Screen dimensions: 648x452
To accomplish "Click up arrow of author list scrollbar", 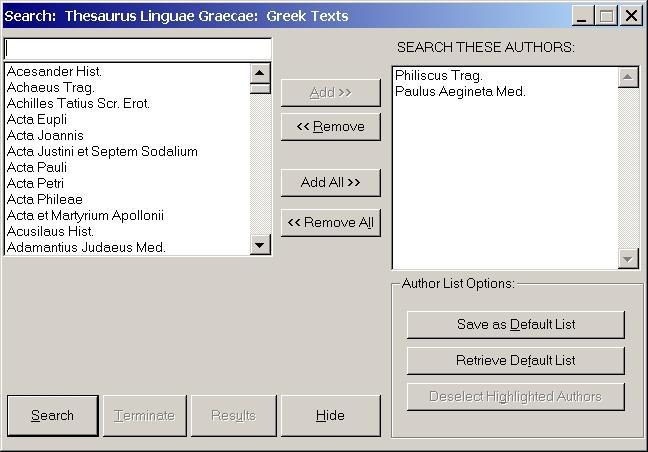I will [260, 73].
